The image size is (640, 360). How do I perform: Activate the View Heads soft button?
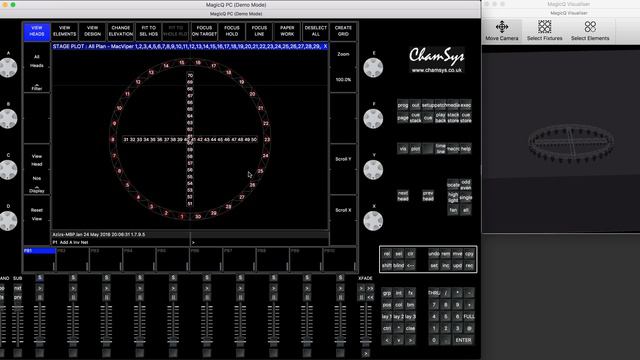coord(37,31)
